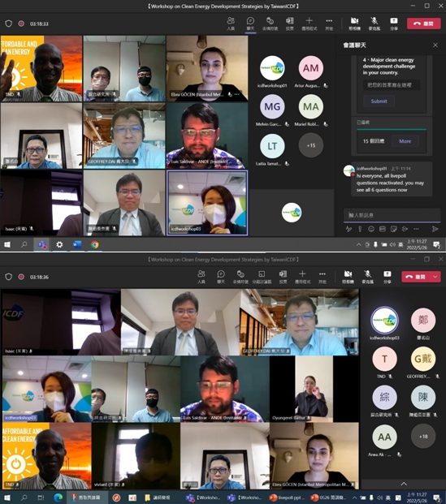Image resolution: width=446 pixels, height=504 pixels.
Task: Open GIF picker below message box
Action: [x=383, y=229]
